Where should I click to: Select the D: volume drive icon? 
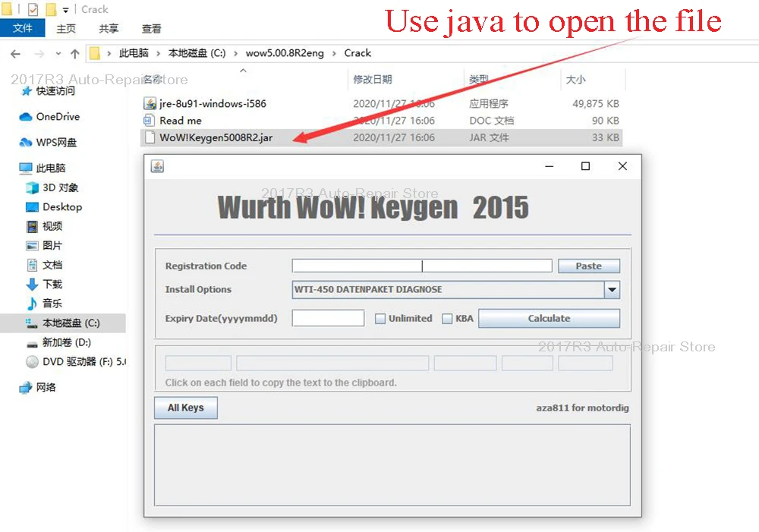pyautogui.click(x=32, y=345)
